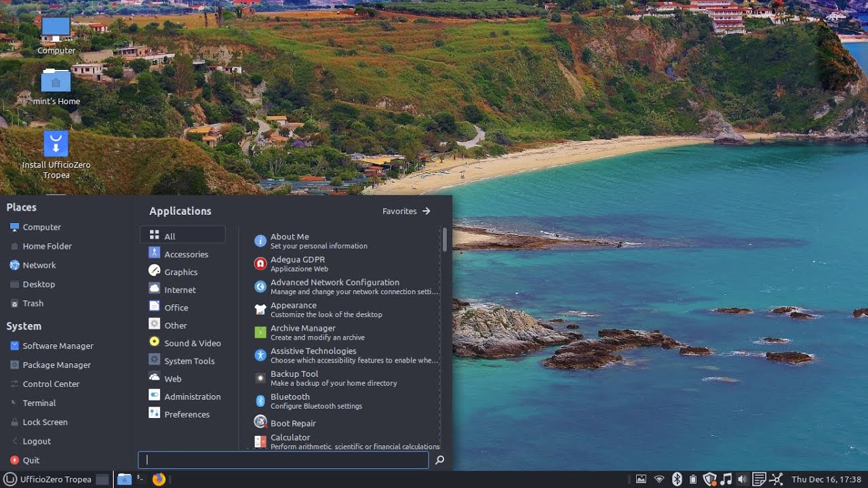Launch Archive Manager from the list
868x488 pixels.
pos(302,332)
